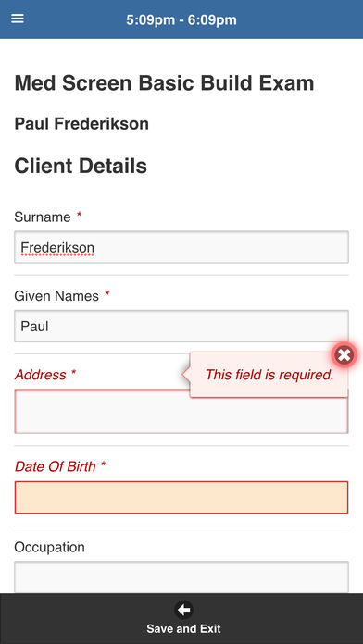The height and width of the screenshot is (644, 363).
Task: Click the Paul Frederikson client name heading
Action: 81,124
